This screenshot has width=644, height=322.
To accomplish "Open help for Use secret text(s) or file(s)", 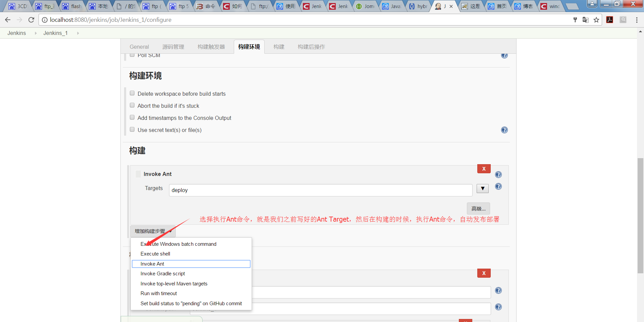I will (504, 130).
